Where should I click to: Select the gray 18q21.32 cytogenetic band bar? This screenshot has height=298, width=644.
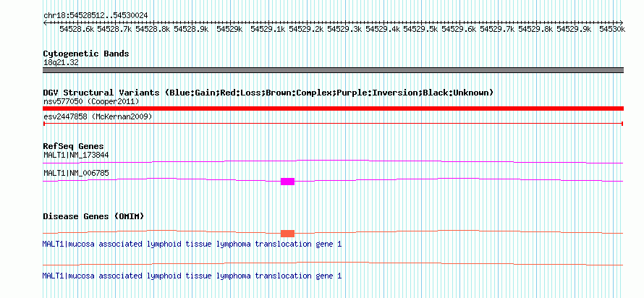tap(333, 70)
